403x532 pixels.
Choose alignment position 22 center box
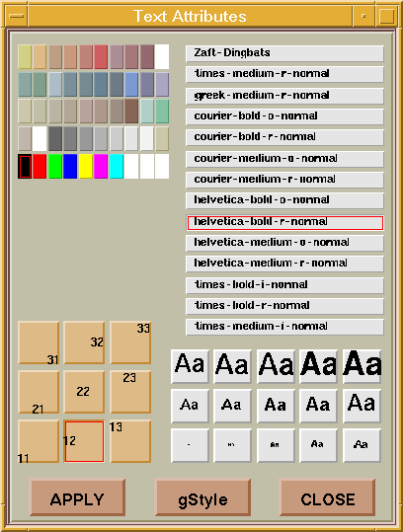tap(84, 392)
